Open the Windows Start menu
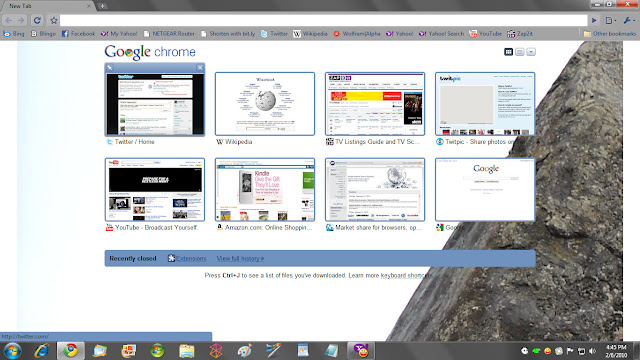Screen dimensions: 640x360 click(x=12, y=351)
